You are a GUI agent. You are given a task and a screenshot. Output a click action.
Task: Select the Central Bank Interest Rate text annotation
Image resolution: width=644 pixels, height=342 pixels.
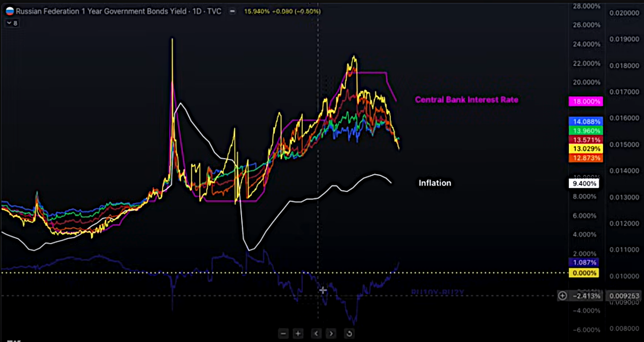tap(467, 100)
